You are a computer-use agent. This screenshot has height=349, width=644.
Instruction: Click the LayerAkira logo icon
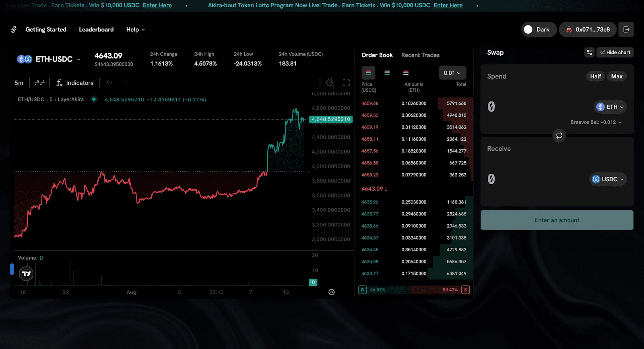point(14,29)
